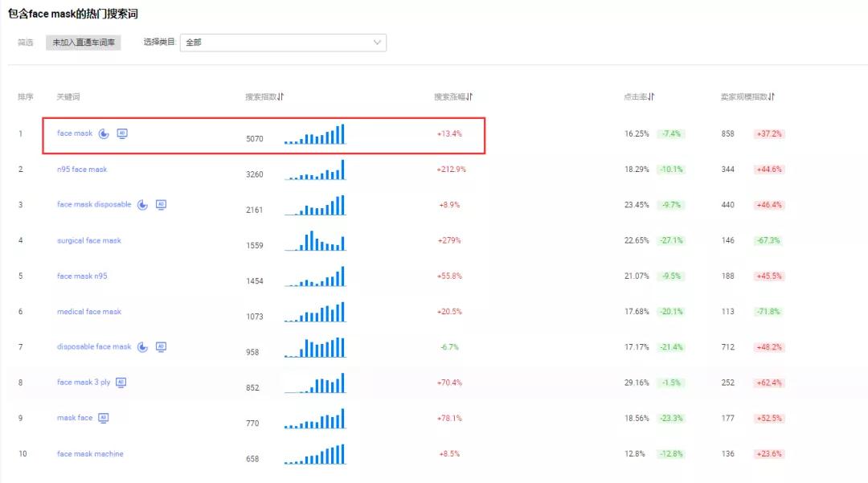Screen dimensions: 868x483
Task: Click the 'medical face mask' keyword
Action: [89, 312]
